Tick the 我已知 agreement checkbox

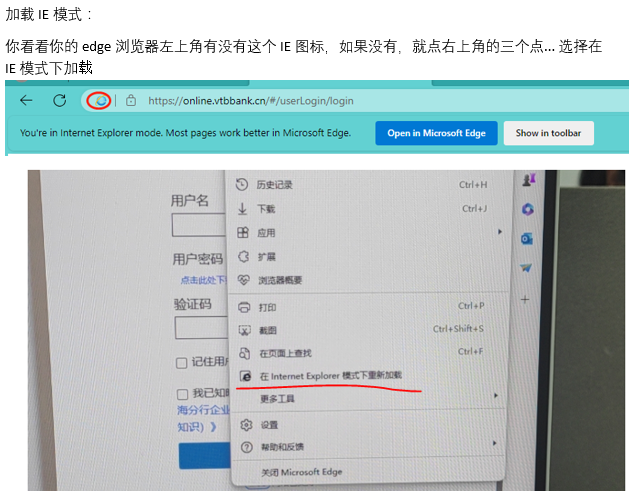(x=182, y=394)
